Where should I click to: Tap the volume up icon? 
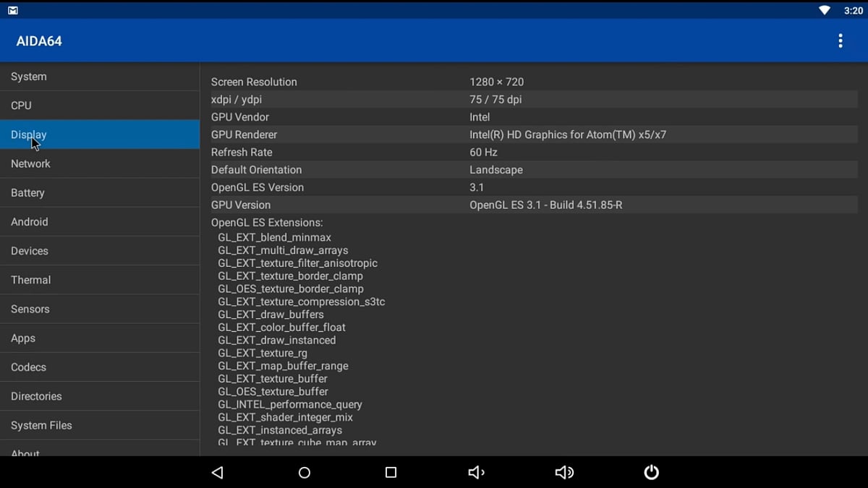564,472
